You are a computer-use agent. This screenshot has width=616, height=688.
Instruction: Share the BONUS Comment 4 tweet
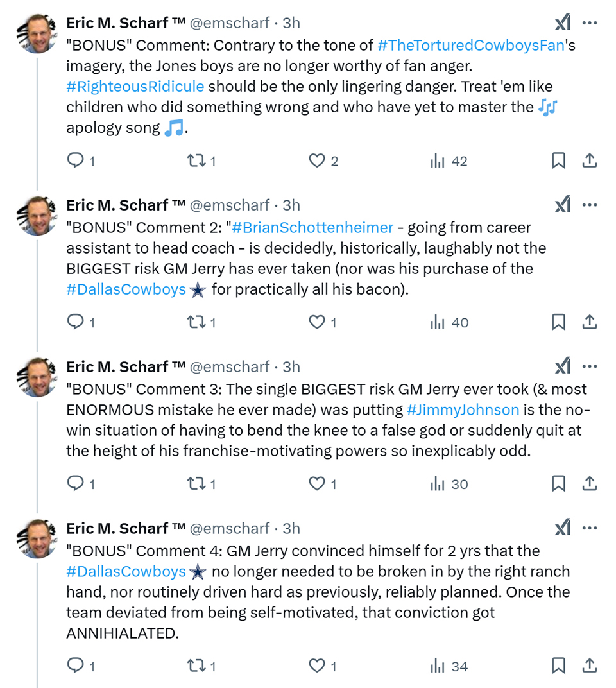(590, 666)
